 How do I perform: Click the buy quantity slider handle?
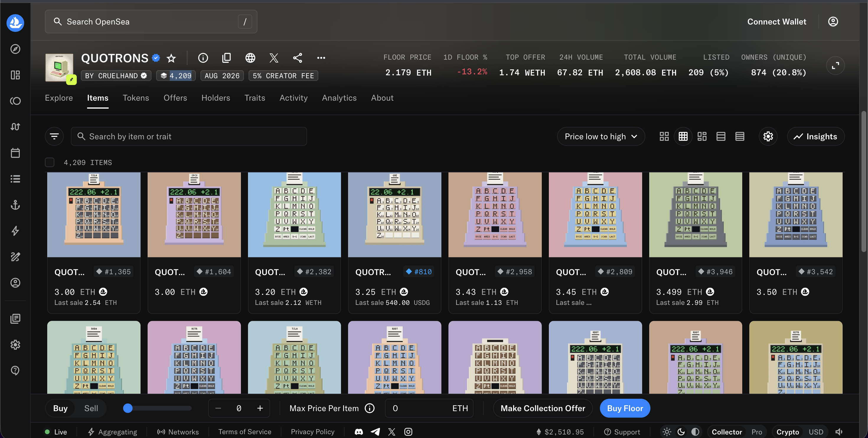click(128, 408)
